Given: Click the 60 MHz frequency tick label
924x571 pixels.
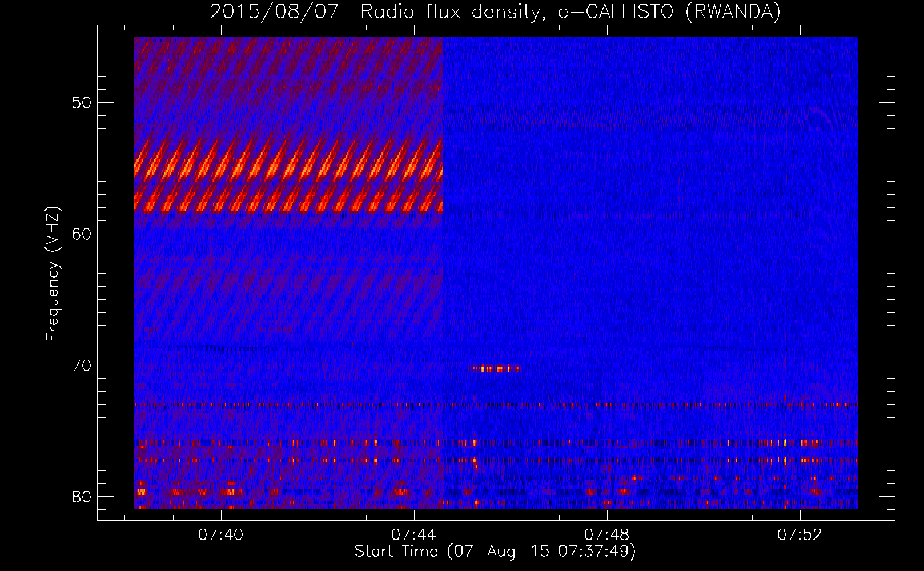Looking at the screenshot, I should click(82, 234).
